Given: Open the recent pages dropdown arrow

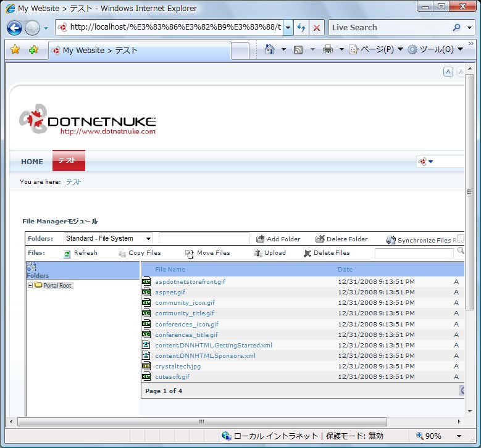Looking at the screenshot, I should (x=46, y=28).
